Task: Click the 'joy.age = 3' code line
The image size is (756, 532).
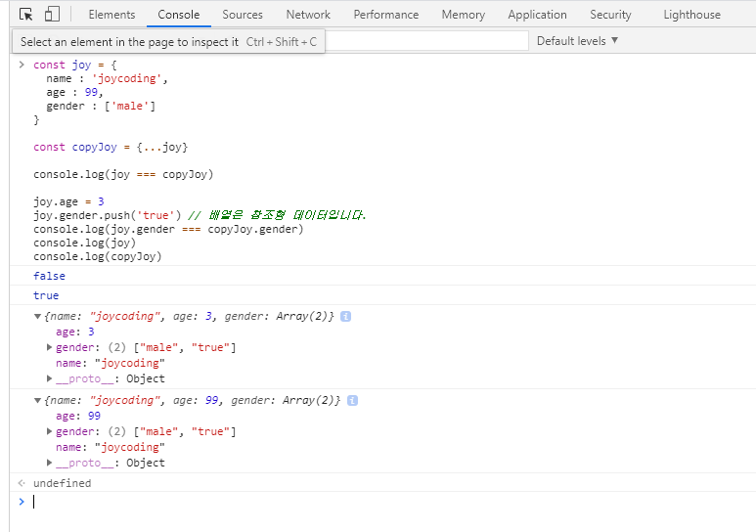Action: point(68,201)
